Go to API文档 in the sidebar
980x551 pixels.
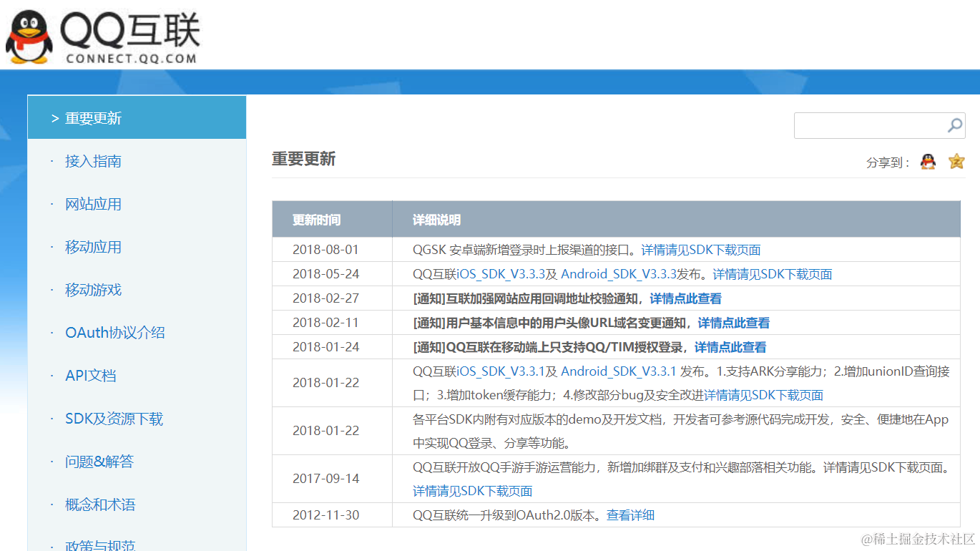pos(90,376)
